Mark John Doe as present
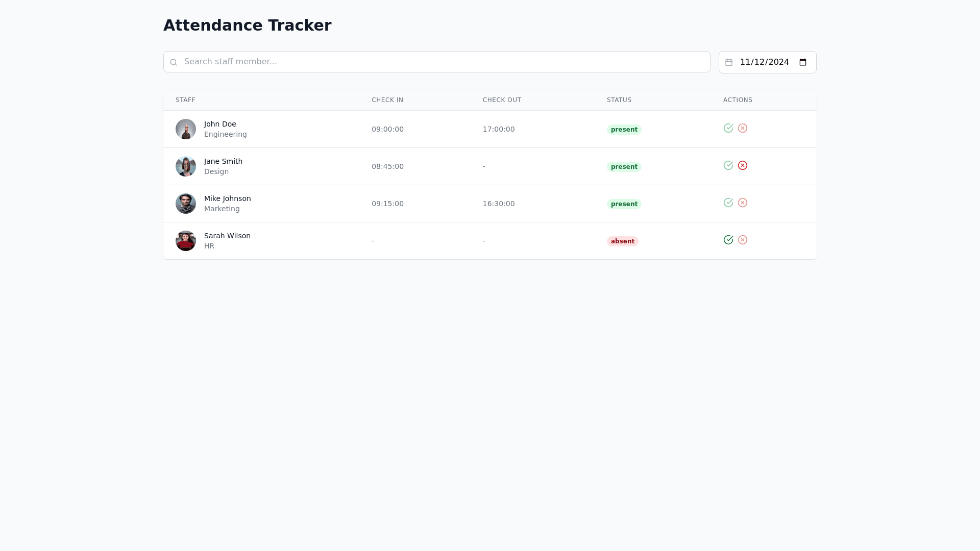The height and width of the screenshot is (551, 980). (728, 128)
